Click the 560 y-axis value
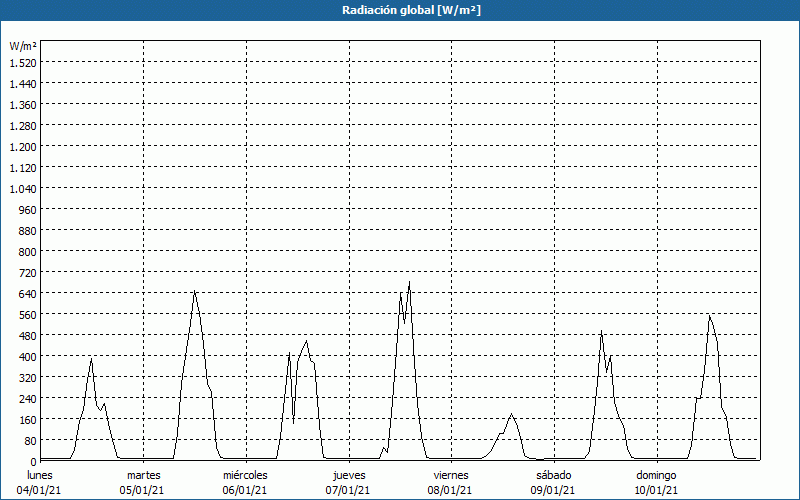Viewport: 800px width, 500px height. pos(28,314)
